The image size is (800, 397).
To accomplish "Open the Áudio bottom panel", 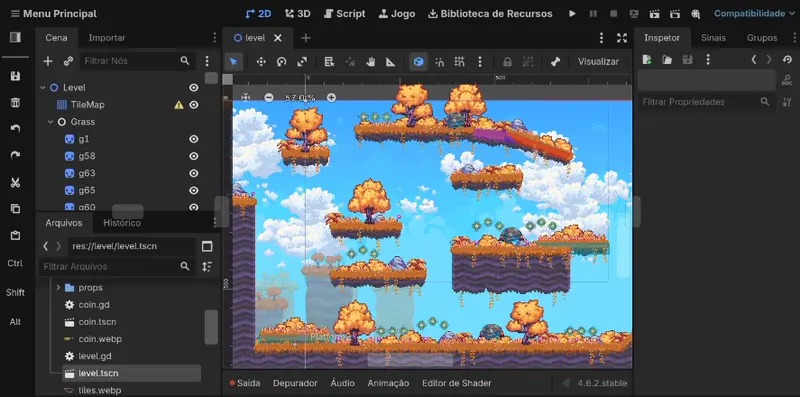I will (x=342, y=383).
